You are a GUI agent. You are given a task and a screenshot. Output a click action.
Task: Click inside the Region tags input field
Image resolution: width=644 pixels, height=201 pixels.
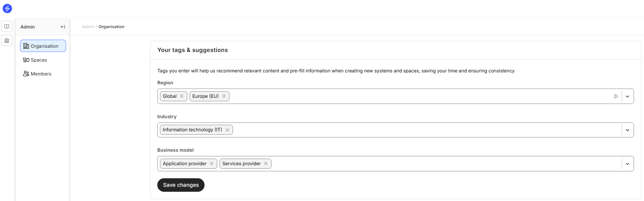pyautogui.click(x=384, y=96)
